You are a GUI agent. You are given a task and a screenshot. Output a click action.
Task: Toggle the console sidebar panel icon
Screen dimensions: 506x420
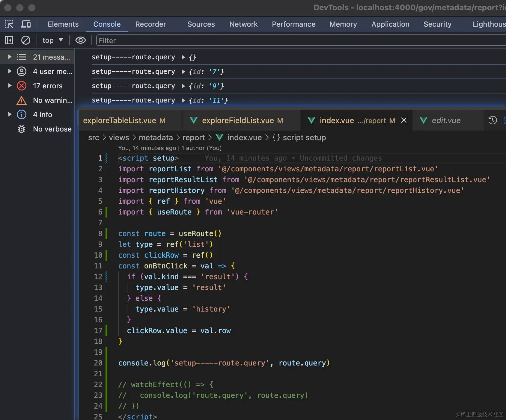click(x=9, y=40)
